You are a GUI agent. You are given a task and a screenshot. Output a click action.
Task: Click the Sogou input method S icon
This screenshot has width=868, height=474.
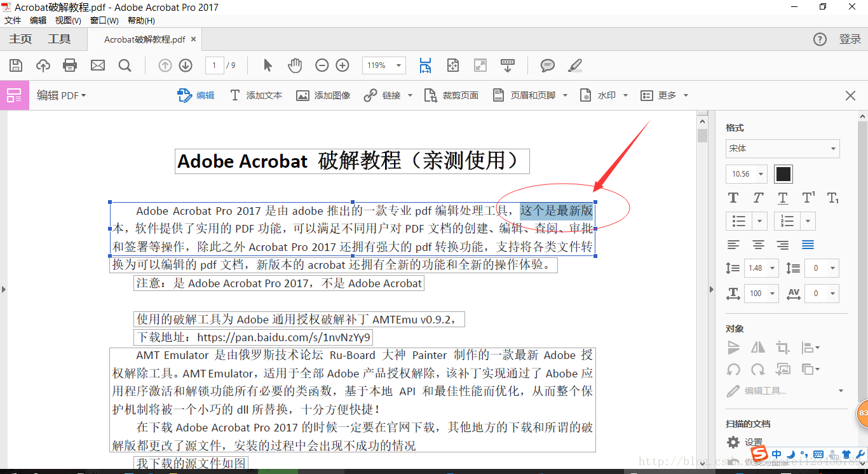click(759, 454)
